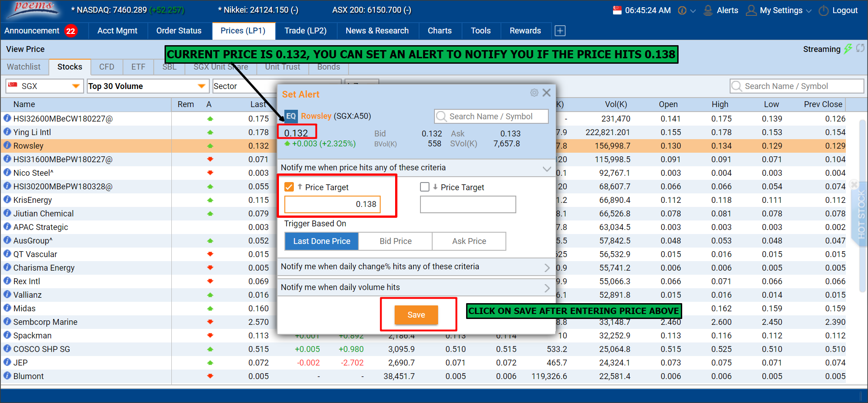The width and height of the screenshot is (868, 403).
Task: Click the EQ badge beside Rowsley
Action: [291, 116]
